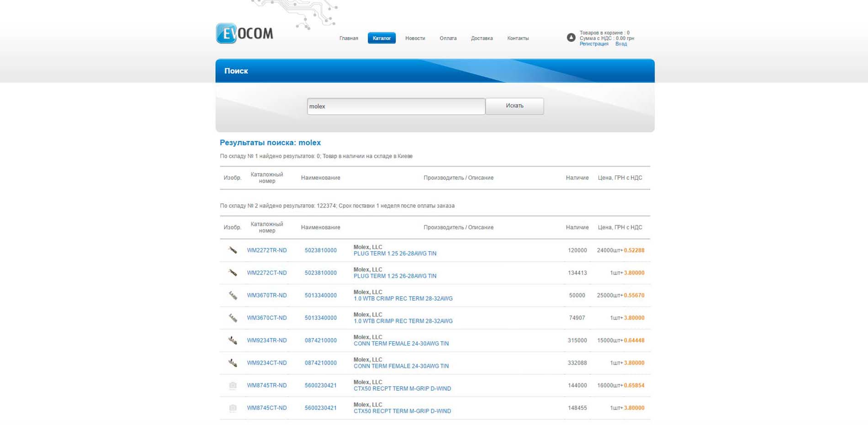Open product image thumbnail for WM9234TR-ND
This screenshot has width=868, height=425.
click(233, 340)
